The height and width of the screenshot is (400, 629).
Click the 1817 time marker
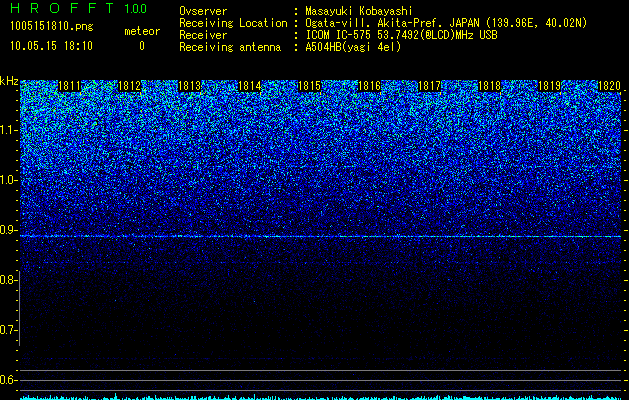[429, 86]
